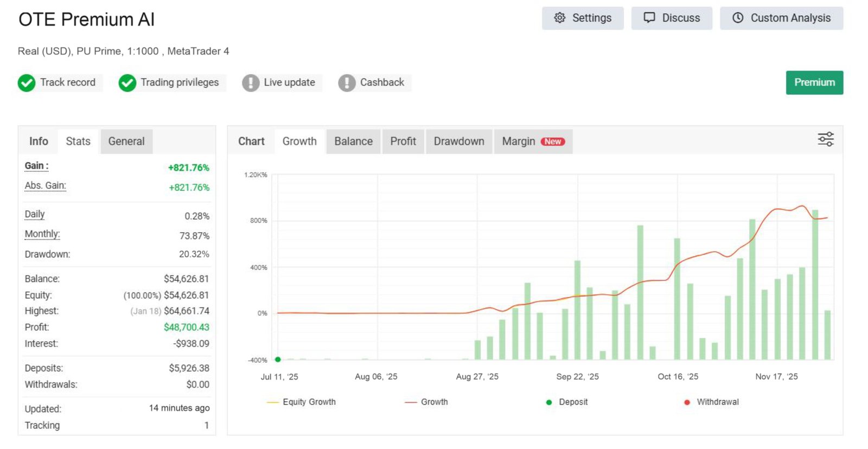Image resolution: width=868 pixels, height=449 pixels.
Task: Show the Drawdown chart tab
Action: [x=458, y=142]
